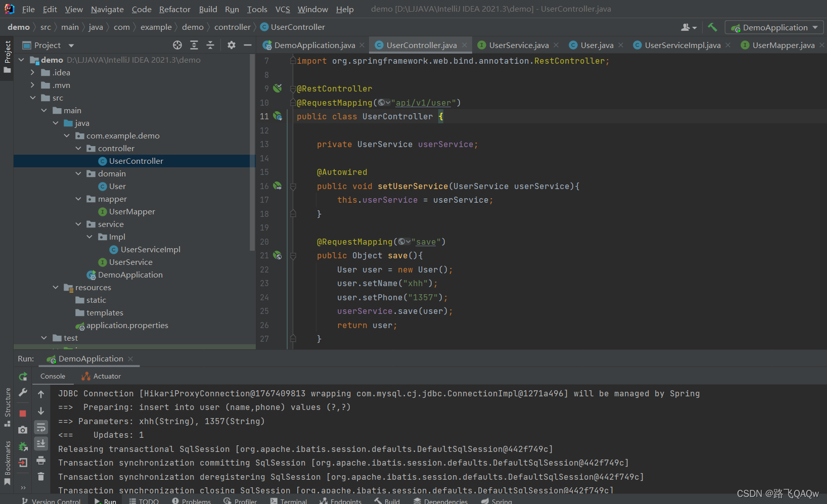Click the wrench icon in Run panel

[23, 392]
